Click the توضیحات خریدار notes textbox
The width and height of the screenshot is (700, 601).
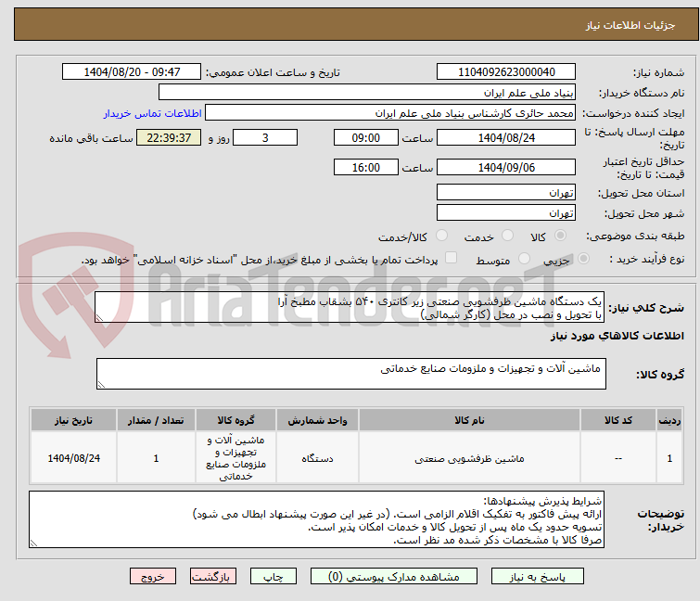(x=316, y=519)
